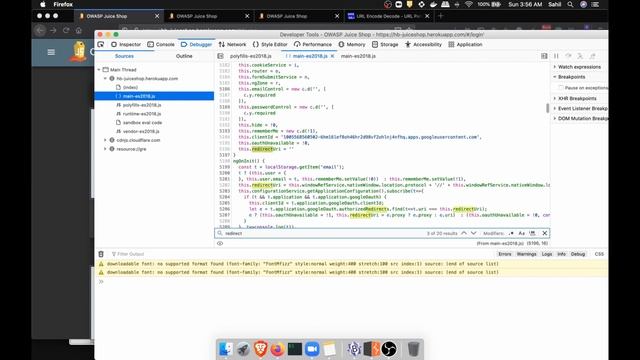The image size is (640, 360).
Task: Open the Memory panel
Action: pyautogui.click(x=352, y=44)
